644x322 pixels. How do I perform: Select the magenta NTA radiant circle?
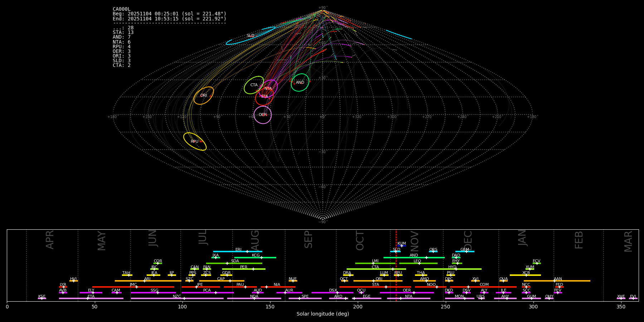tap(268, 88)
